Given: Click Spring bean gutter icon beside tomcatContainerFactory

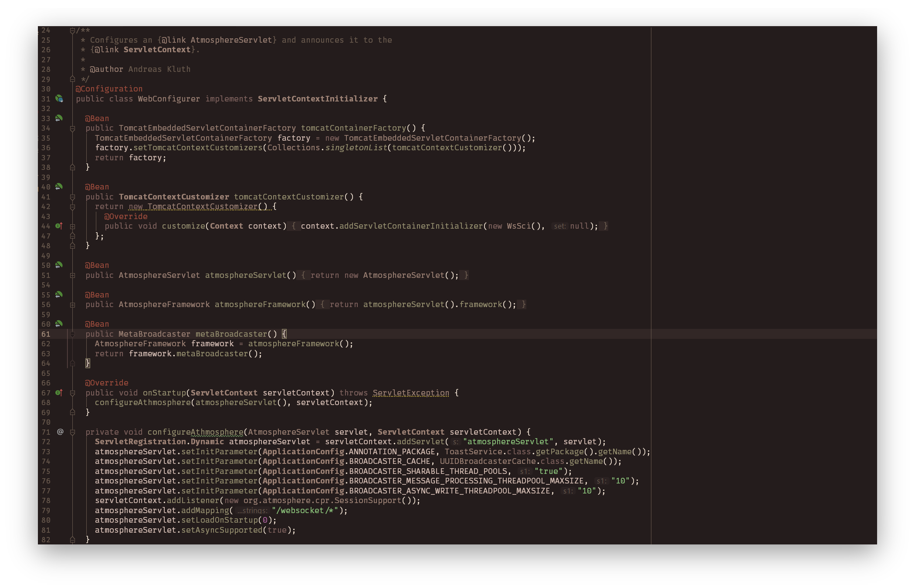Looking at the screenshot, I should [59, 118].
